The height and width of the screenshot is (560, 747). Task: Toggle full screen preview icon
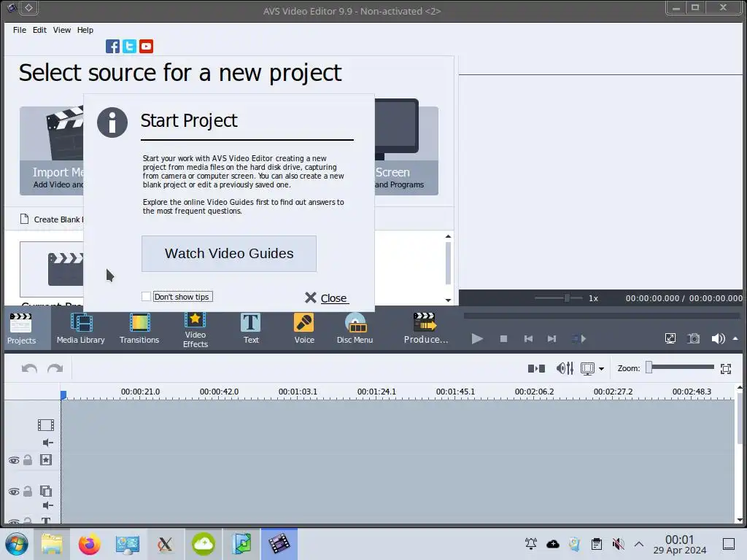[x=670, y=338]
